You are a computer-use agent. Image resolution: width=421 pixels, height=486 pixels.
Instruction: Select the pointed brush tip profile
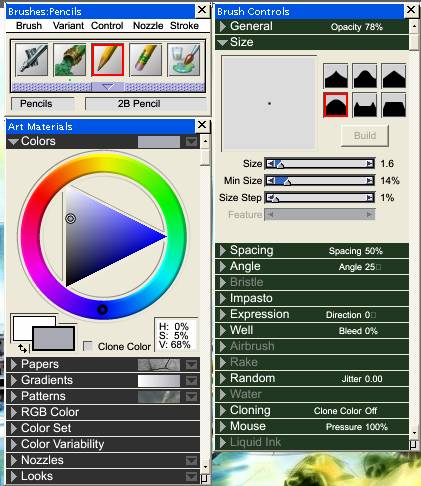(x=335, y=76)
